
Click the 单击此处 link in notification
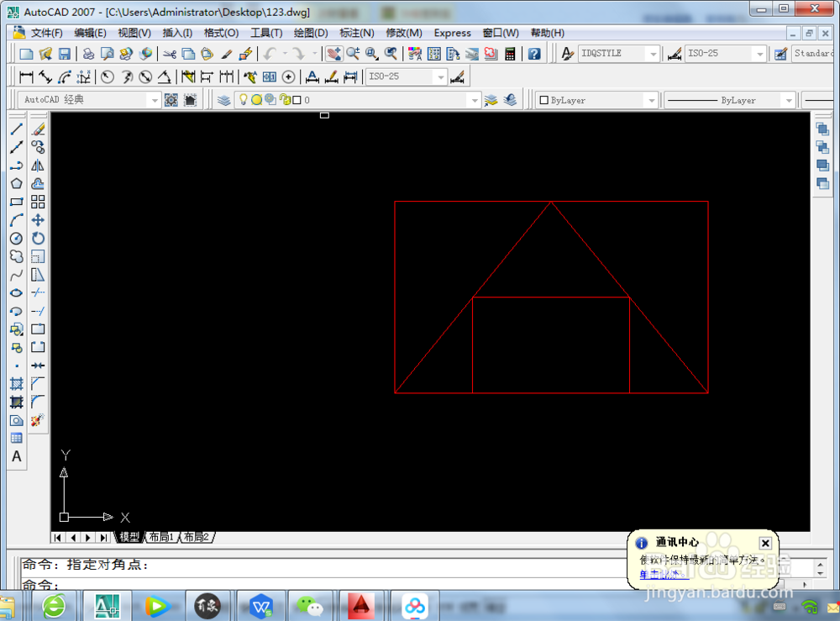[x=664, y=574]
